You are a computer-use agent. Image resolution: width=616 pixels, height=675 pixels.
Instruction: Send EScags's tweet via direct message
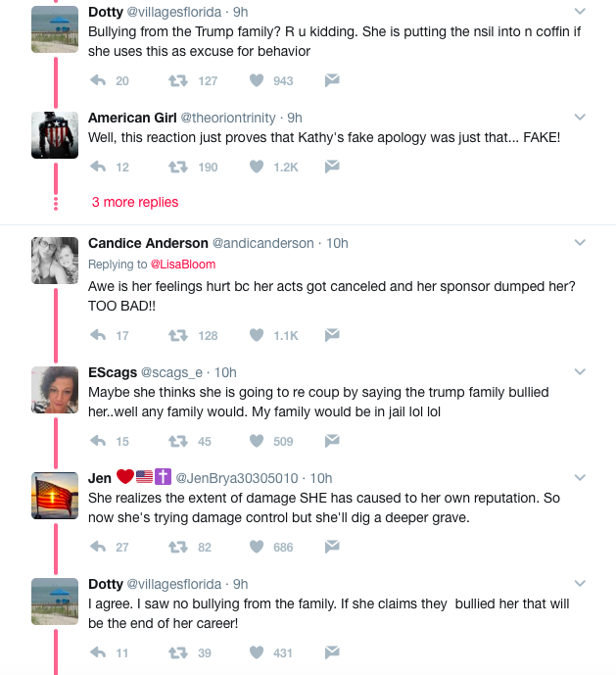(x=332, y=441)
